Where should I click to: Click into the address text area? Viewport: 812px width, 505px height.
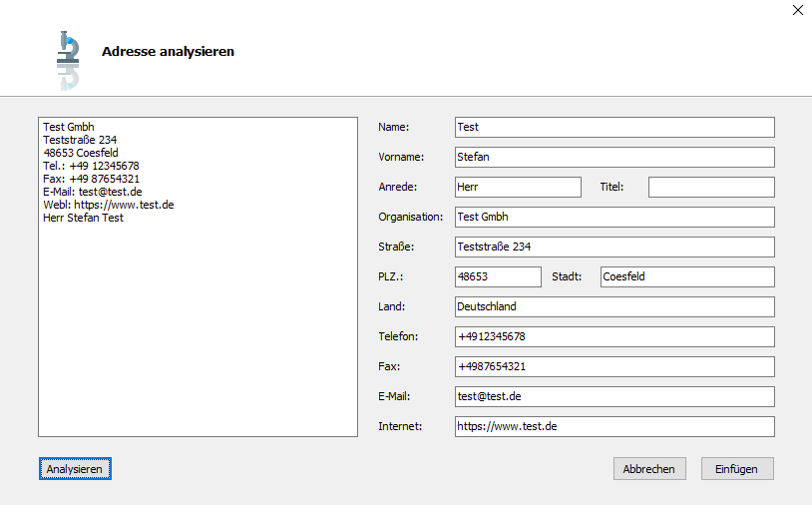pos(198,276)
